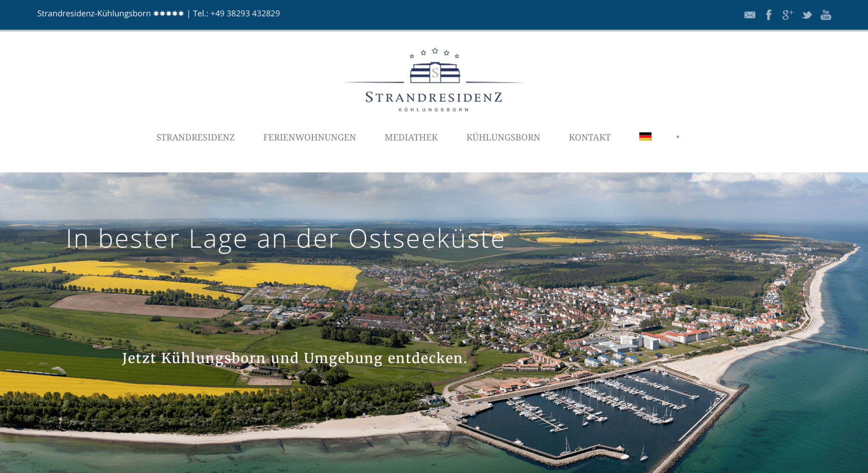Image resolution: width=868 pixels, height=473 pixels.
Task: Open the KONTAKT menu item
Action: coord(590,137)
